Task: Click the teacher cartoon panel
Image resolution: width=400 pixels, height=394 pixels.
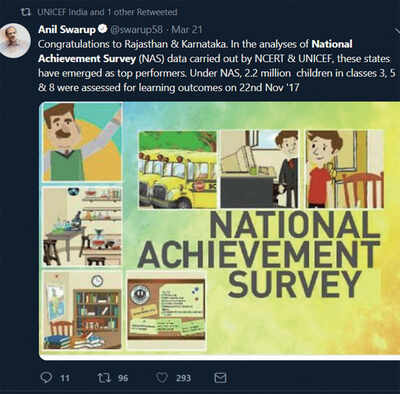Action: [x=82, y=142]
